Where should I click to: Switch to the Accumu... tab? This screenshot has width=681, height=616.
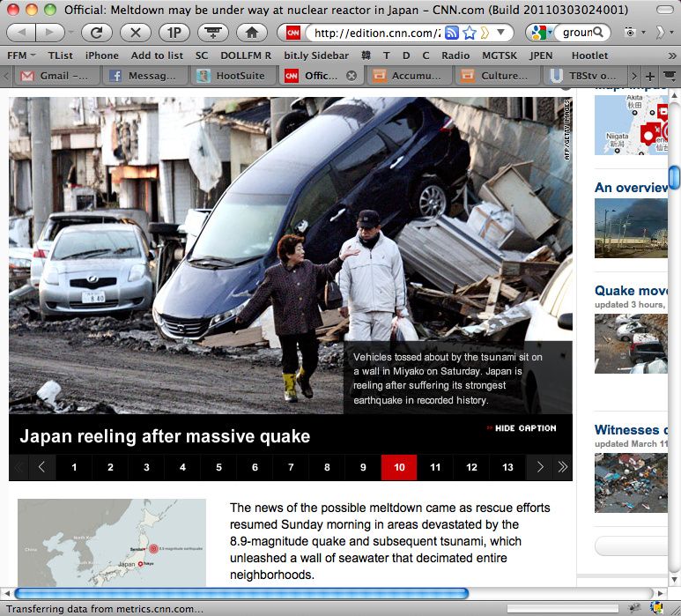click(x=410, y=76)
